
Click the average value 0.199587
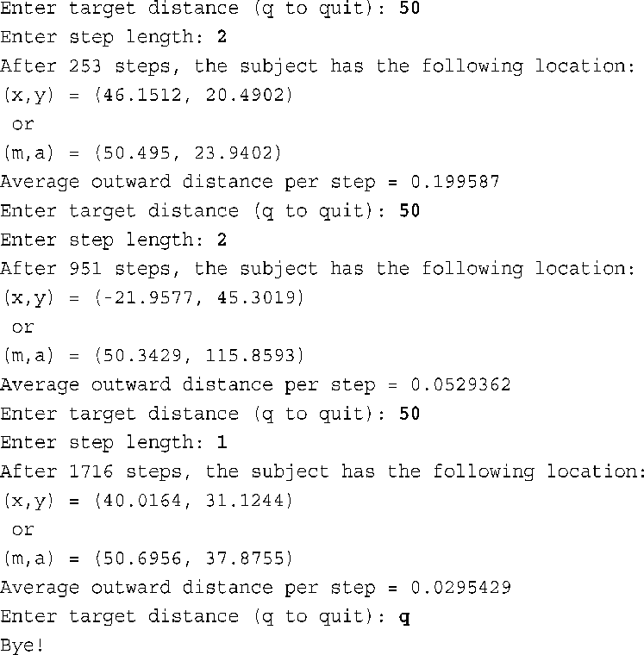455,182
